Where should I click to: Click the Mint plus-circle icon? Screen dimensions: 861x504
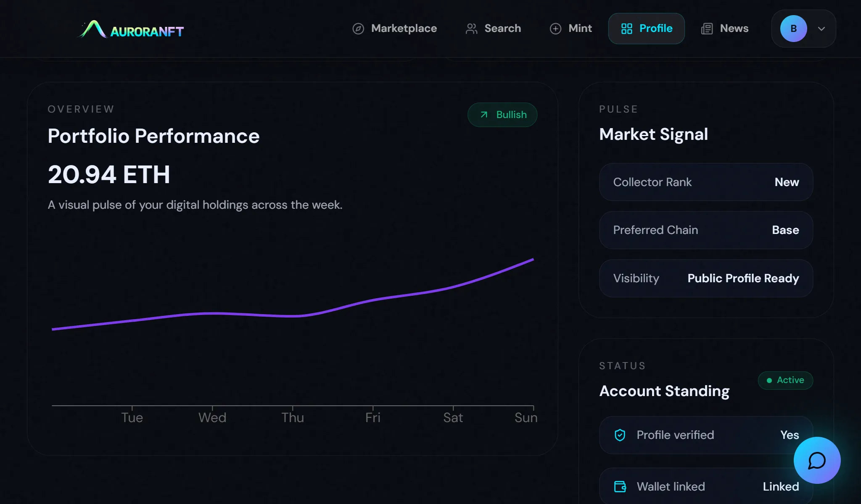click(x=555, y=29)
